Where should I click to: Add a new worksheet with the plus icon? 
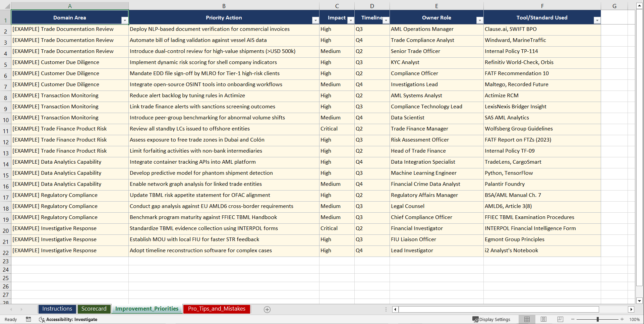pyautogui.click(x=267, y=309)
